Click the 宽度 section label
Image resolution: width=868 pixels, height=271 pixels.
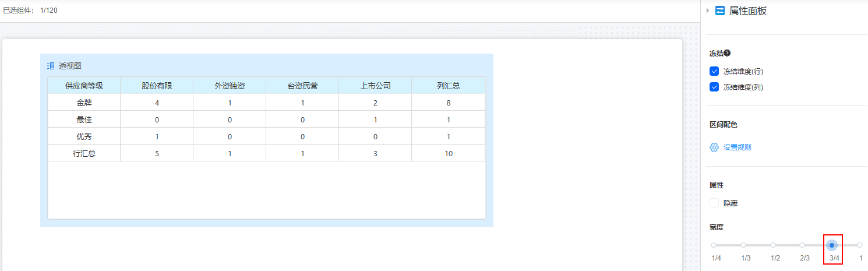(717, 227)
